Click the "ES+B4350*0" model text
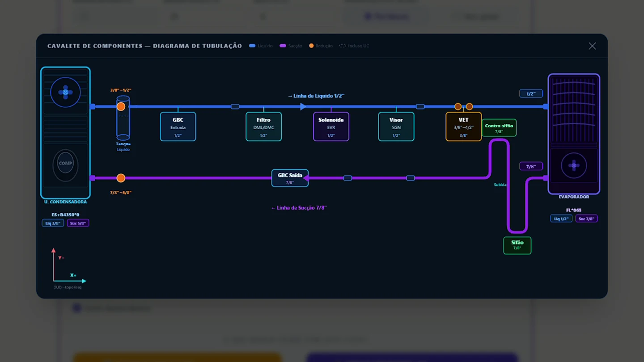 (65, 215)
